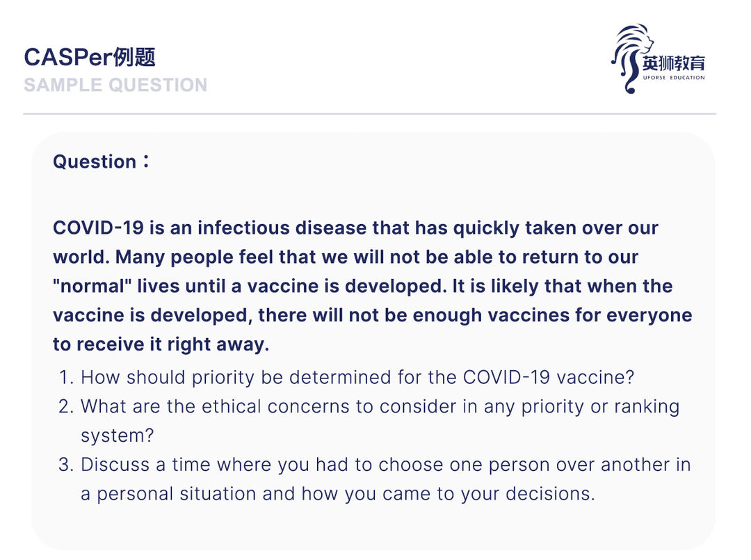Click the lion logo icon

(x=631, y=58)
